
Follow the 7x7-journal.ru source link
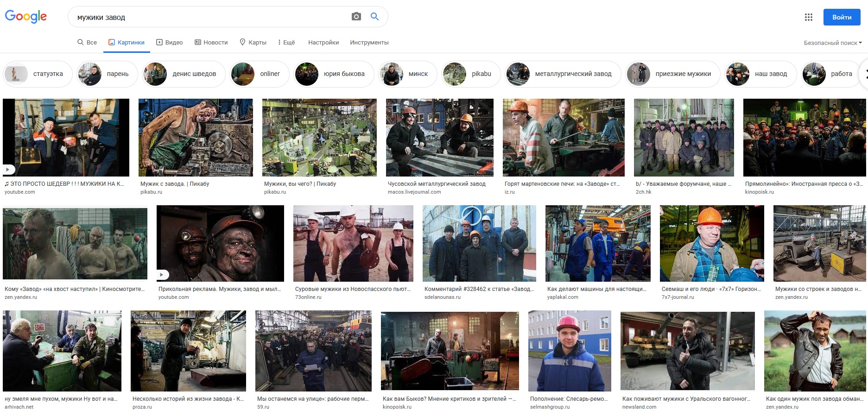678,297
